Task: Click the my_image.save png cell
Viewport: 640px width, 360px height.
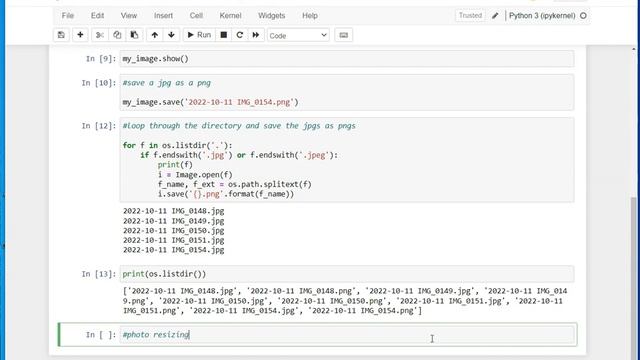Action: (x=347, y=92)
